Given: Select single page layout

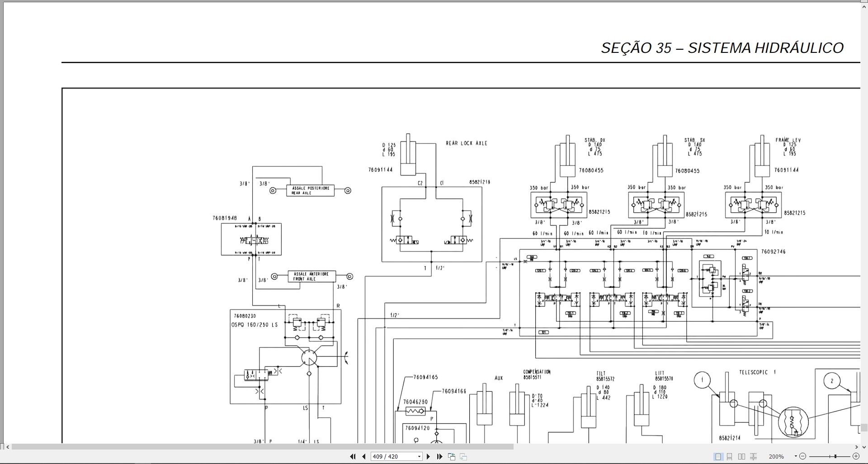Looking at the screenshot, I should [718, 456].
